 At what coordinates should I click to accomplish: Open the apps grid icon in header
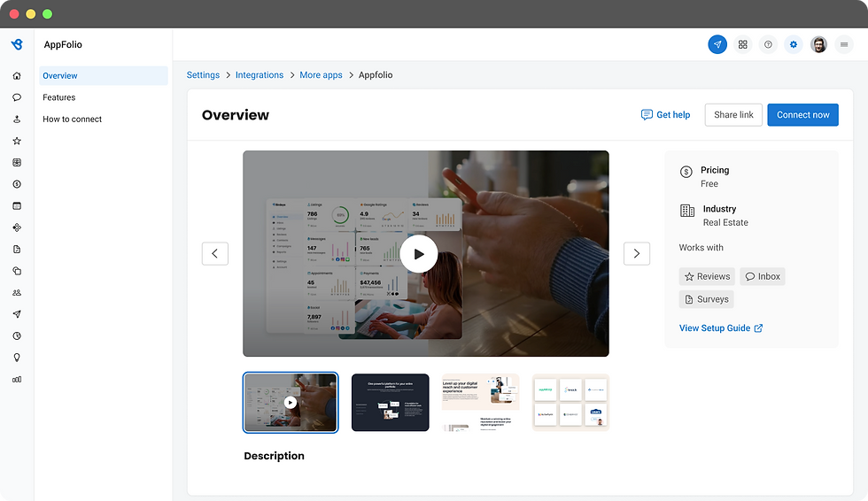click(743, 44)
